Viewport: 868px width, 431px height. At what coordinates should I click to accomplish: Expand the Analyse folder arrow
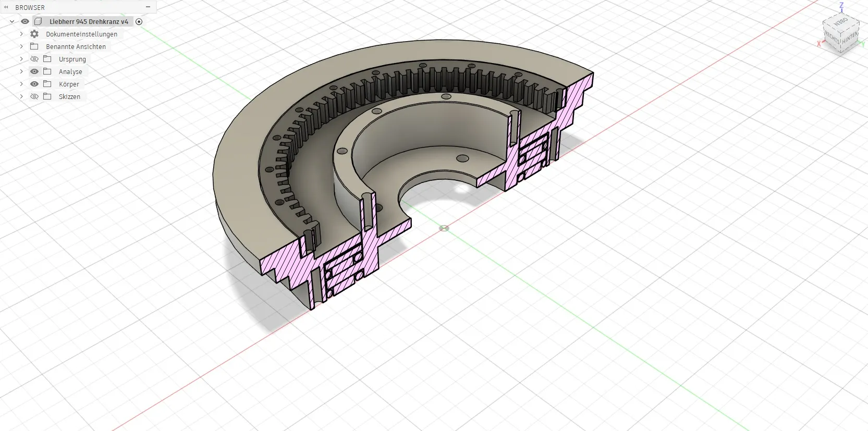tap(21, 71)
